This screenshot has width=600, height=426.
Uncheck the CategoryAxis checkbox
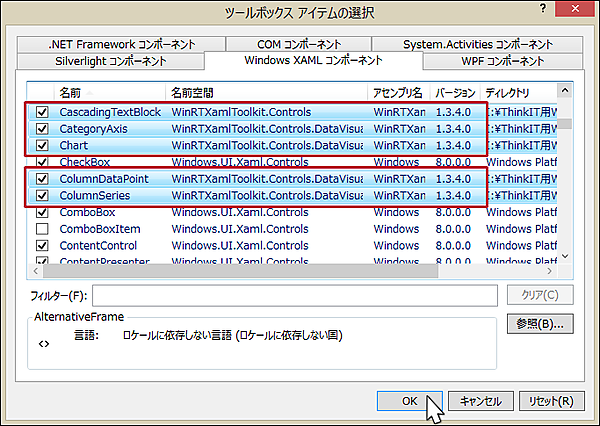[x=42, y=129]
